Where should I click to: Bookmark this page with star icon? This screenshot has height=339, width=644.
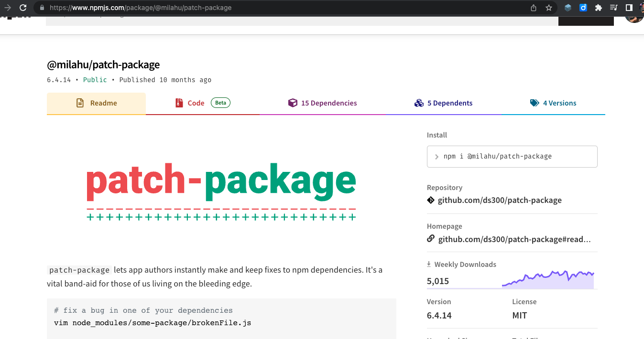549,8
